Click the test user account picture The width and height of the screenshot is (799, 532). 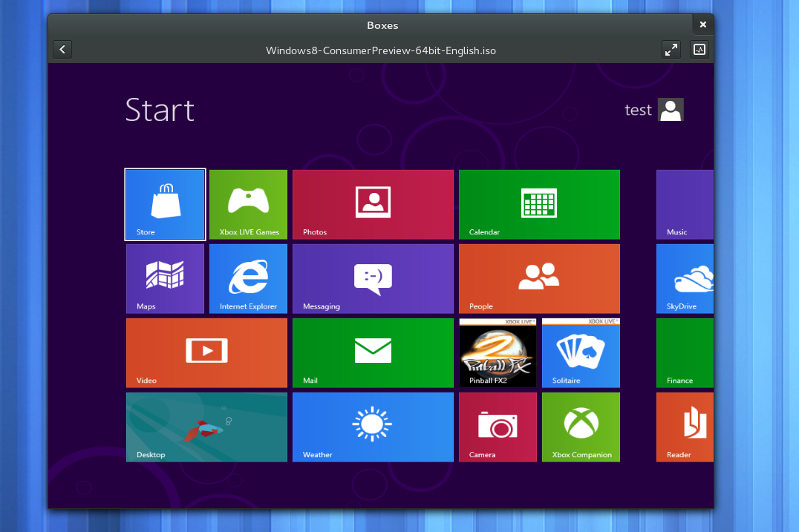[x=671, y=110]
